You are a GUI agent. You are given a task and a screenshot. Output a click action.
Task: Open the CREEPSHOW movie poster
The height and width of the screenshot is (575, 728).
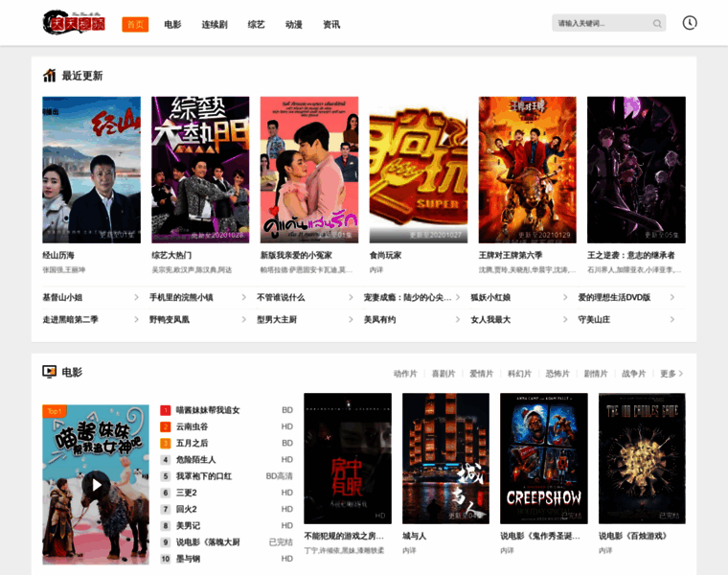pyautogui.click(x=543, y=458)
